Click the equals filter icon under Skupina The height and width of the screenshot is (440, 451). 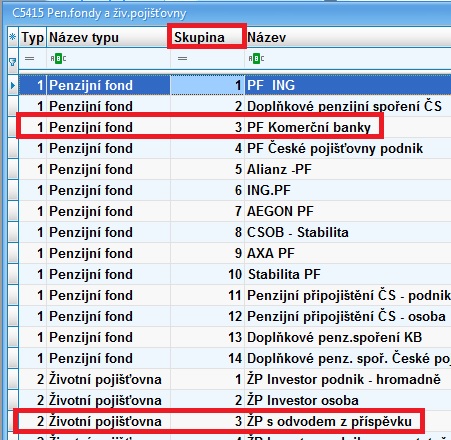pos(182,59)
